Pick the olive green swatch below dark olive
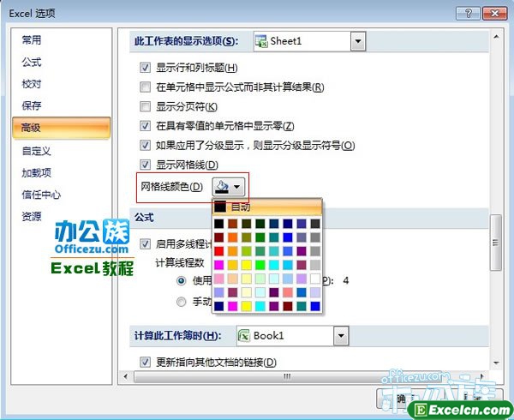 pos(247,237)
